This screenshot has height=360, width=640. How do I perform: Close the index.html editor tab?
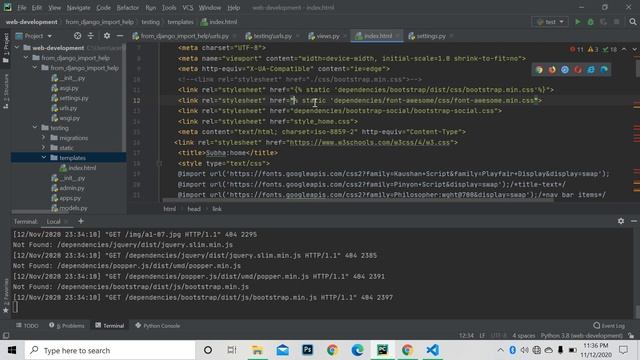coord(398,36)
